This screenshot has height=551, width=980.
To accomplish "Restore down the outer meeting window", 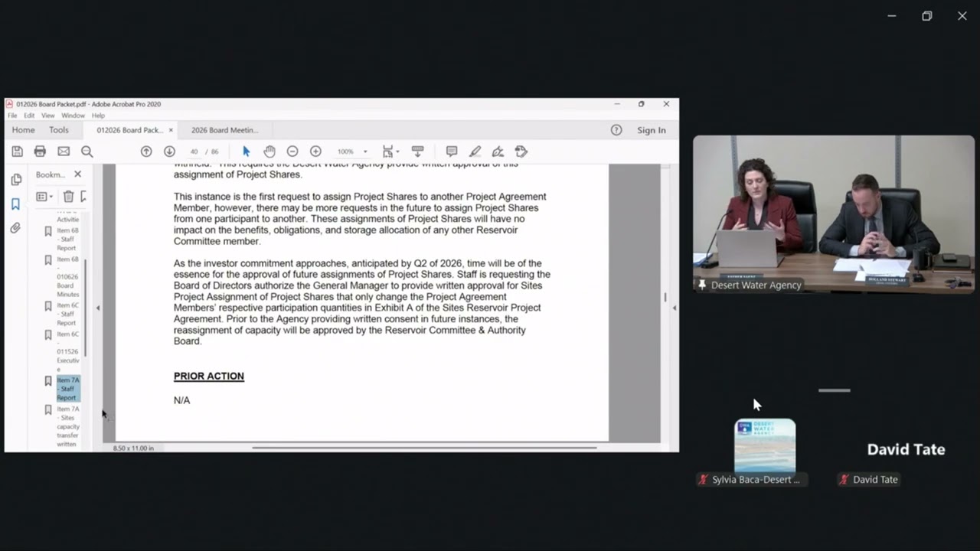I will 927,16.
